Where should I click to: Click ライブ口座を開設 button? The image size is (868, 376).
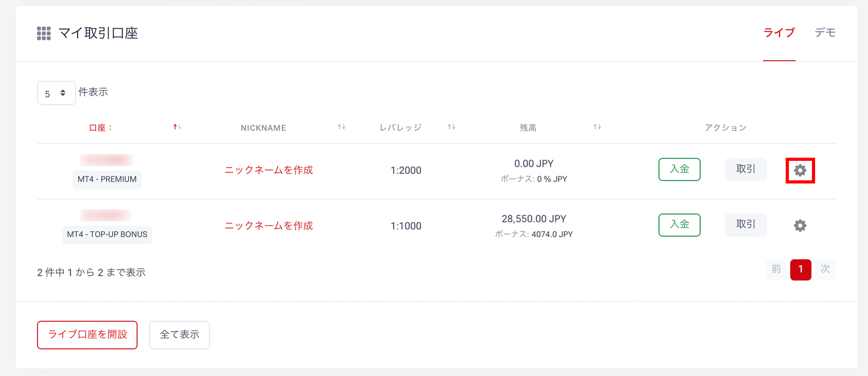click(x=87, y=335)
